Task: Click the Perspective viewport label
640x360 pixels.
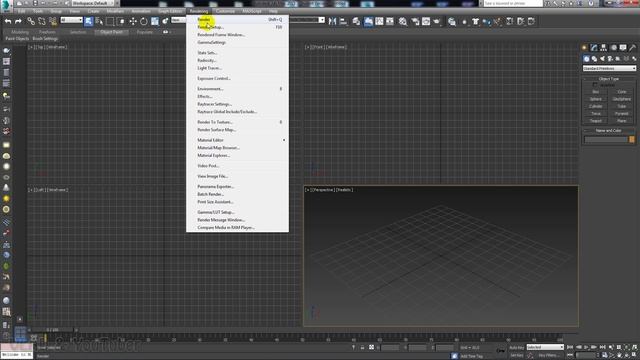Action: [323, 190]
